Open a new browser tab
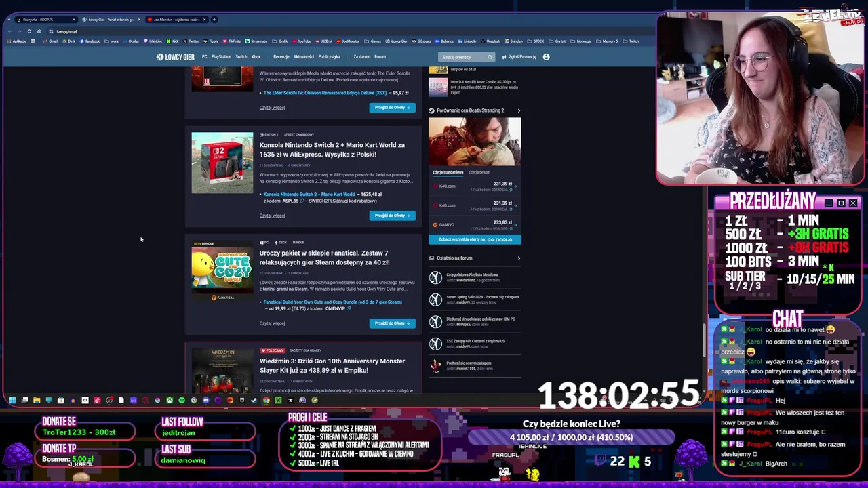The image size is (868, 488). click(x=214, y=19)
